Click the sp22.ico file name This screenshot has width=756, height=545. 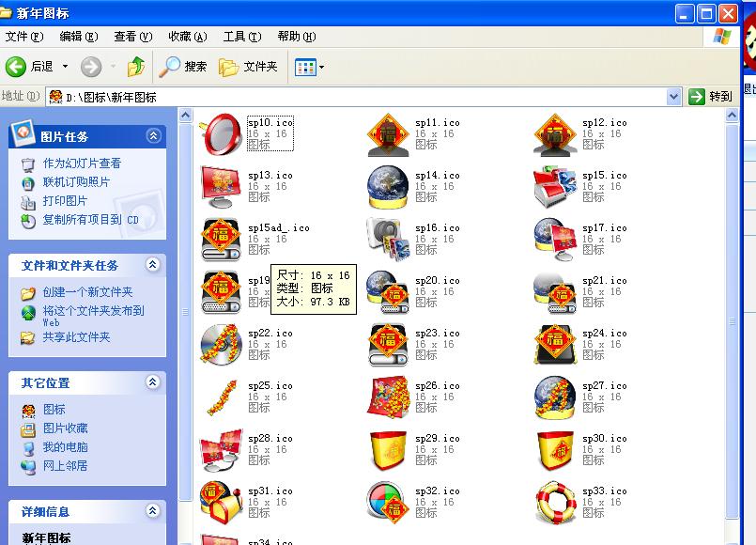click(270, 334)
